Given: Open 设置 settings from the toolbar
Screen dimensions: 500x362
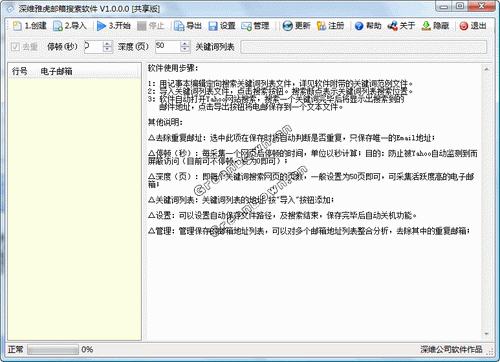Looking at the screenshot, I should [x=213, y=26].
